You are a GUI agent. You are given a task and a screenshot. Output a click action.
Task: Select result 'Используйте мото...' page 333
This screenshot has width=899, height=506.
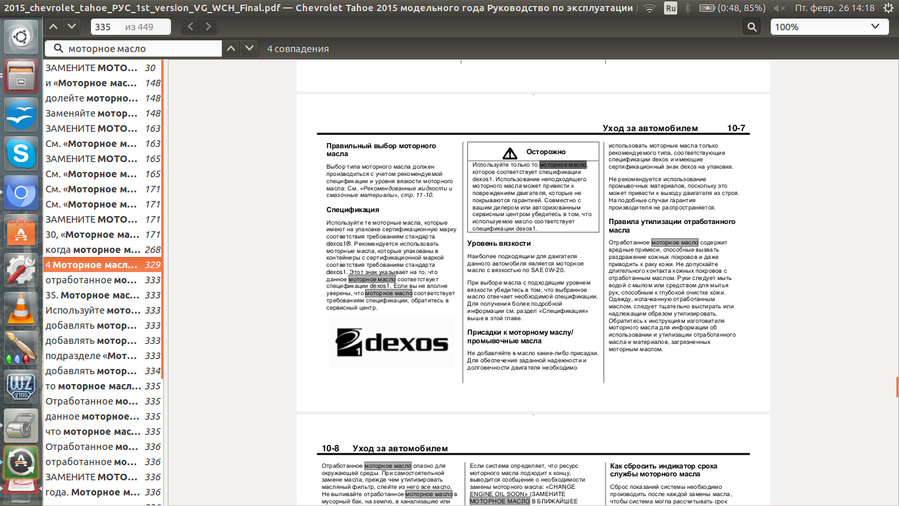click(x=103, y=311)
